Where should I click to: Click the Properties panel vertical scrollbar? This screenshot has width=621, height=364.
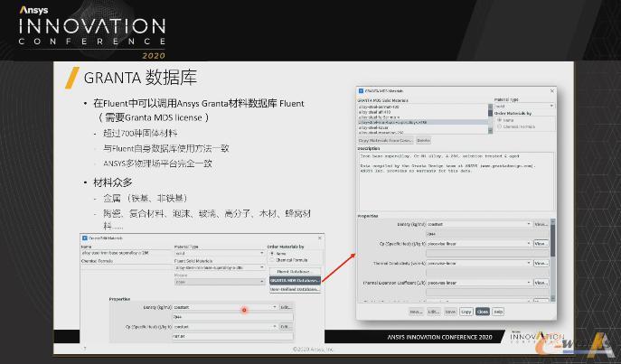[x=553, y=260]
